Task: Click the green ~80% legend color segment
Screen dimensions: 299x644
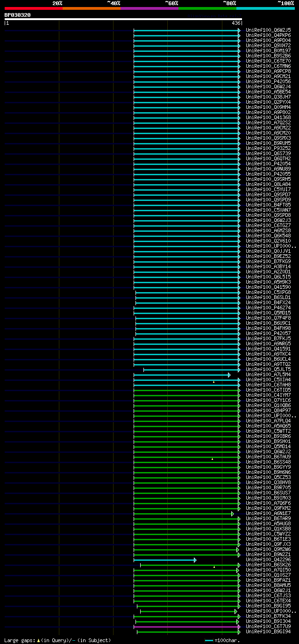Action: point(207,8)
